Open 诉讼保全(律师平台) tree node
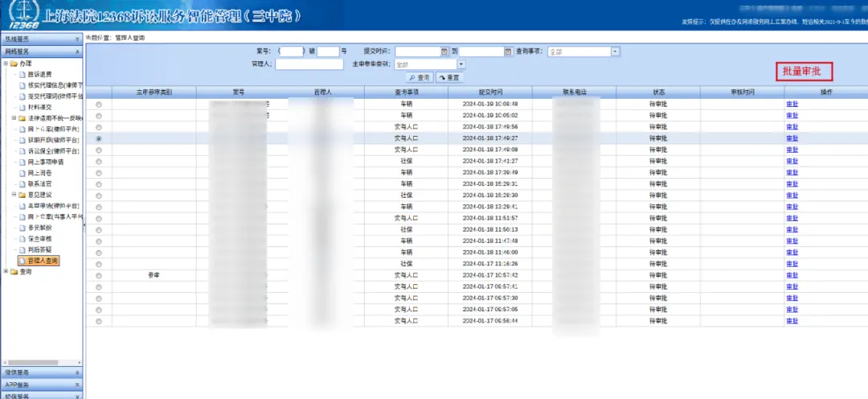Screen dimensions: 868x399 click(x=53, y=150)
